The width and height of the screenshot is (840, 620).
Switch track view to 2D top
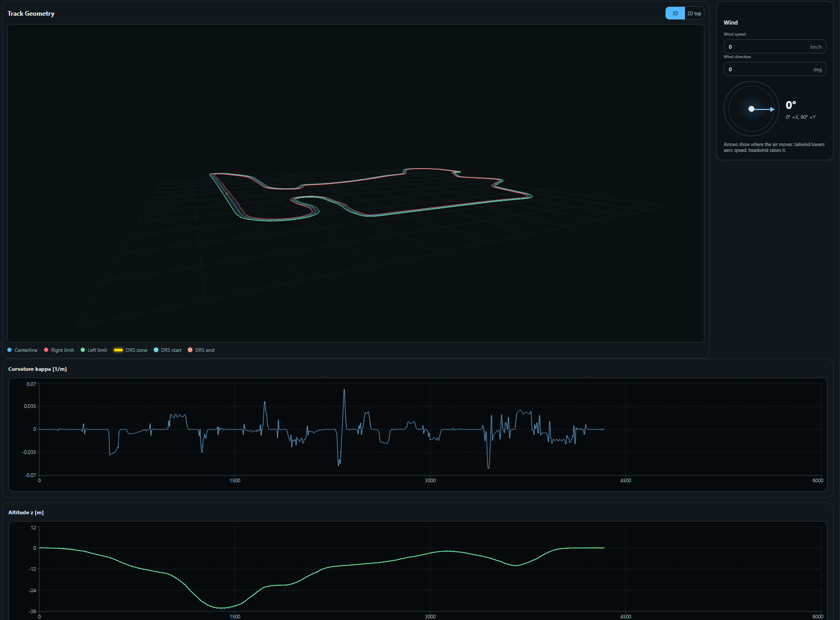pyautogui.click(x=694, y=14)
